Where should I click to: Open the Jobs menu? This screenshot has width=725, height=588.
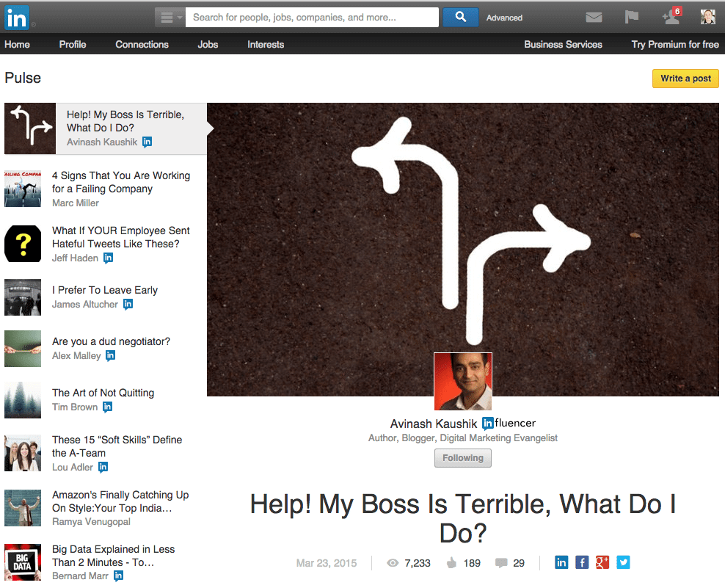point(208,45)
